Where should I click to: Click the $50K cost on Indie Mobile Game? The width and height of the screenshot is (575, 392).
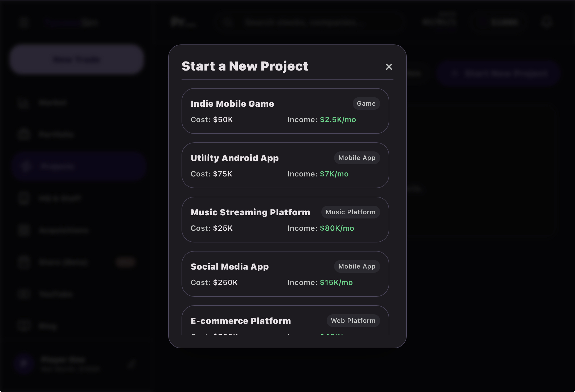coord(223,120)
